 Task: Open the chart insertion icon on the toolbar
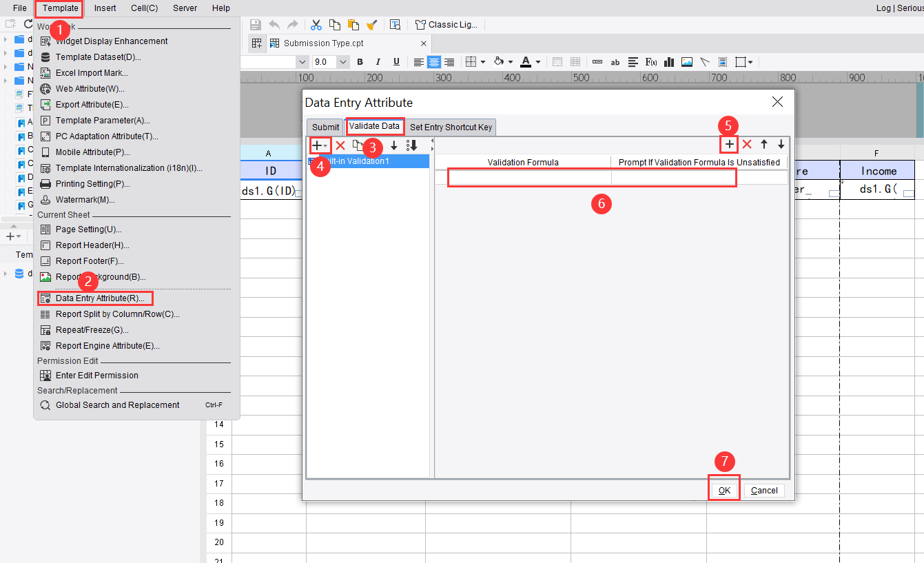click(669, 62)
